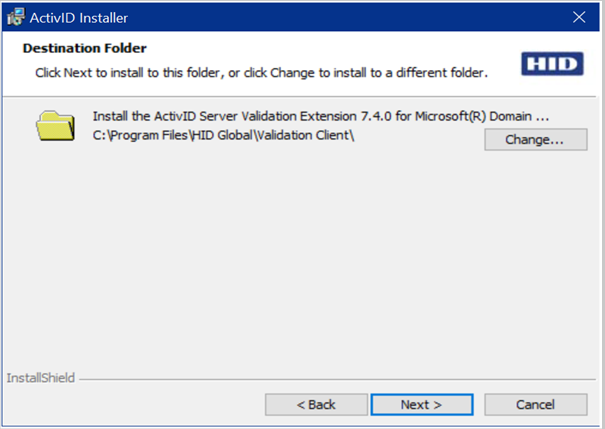
Task: Click the horizontal separator line beside InstallShield
Action: point(330,380)
